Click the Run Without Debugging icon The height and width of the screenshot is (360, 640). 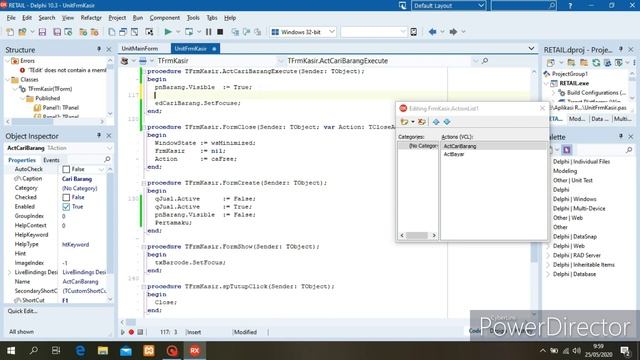[x=189, y=32]
